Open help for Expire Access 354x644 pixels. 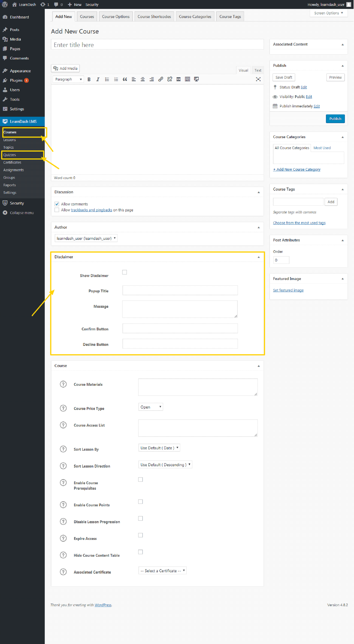63,538
